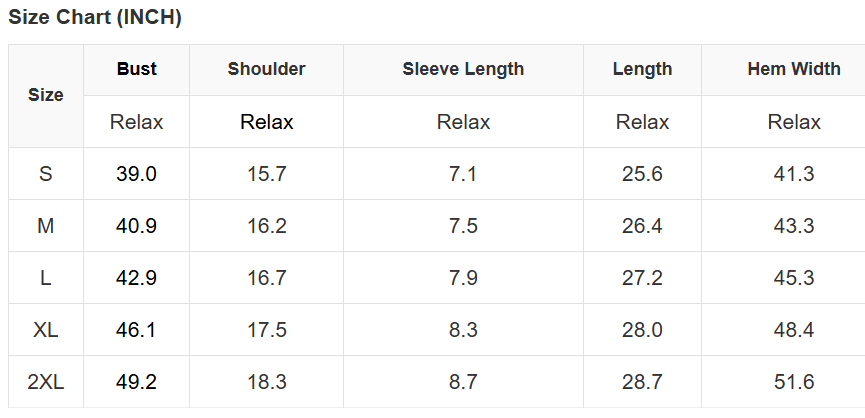Select the 51.6 hem width value
The height and width of the screenshot is (418, 865).
[794, 382]
